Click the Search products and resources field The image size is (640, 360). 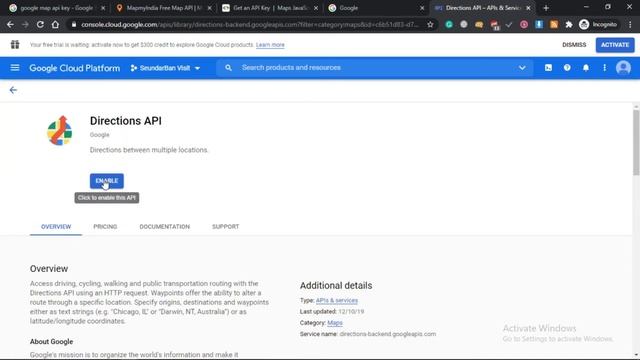pyautogui.click(x=373, y=68)
